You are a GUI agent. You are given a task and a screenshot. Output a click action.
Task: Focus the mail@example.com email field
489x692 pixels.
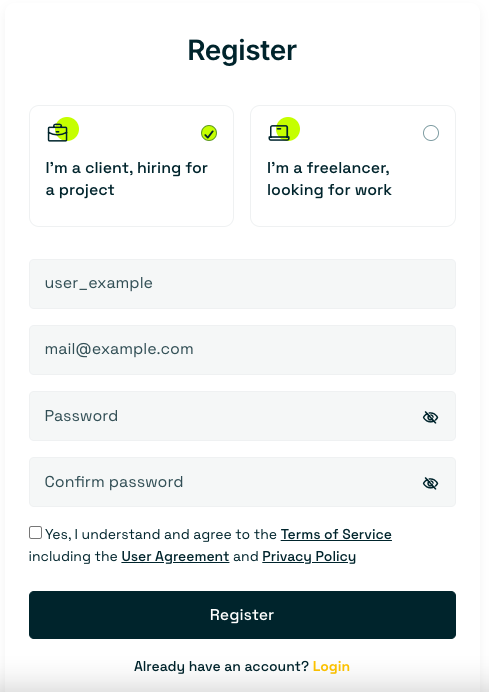click(242, 350)
